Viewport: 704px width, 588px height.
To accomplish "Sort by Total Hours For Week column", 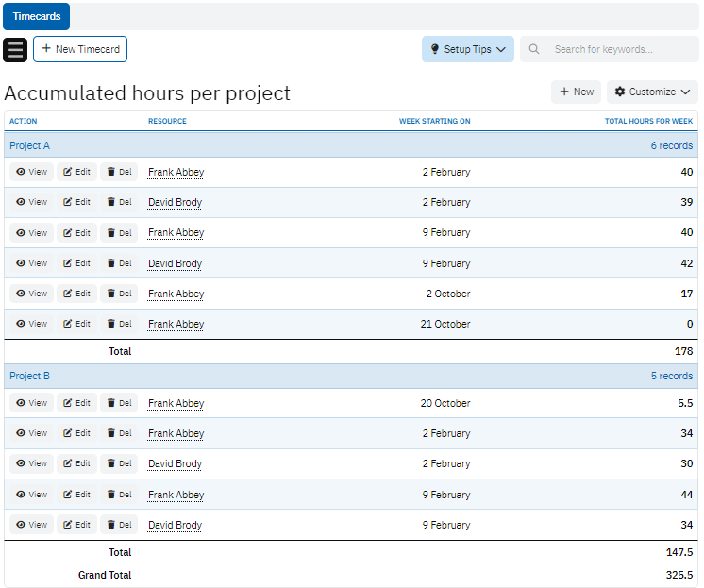I will [648, 121].
